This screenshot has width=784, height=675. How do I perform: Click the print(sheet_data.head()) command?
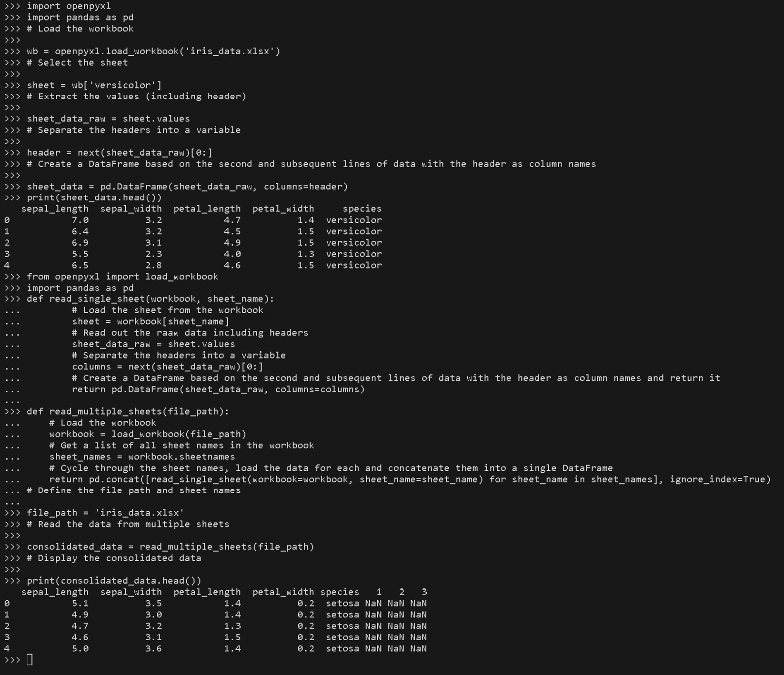(x=94, y=198)
